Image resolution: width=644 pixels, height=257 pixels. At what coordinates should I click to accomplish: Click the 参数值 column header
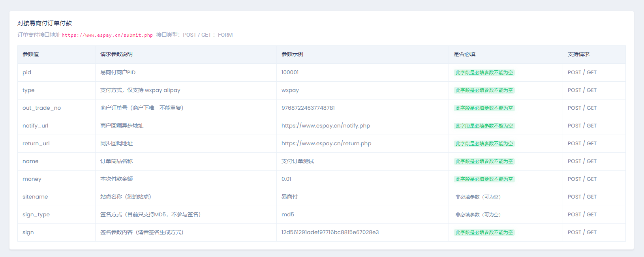coord(31,54)
